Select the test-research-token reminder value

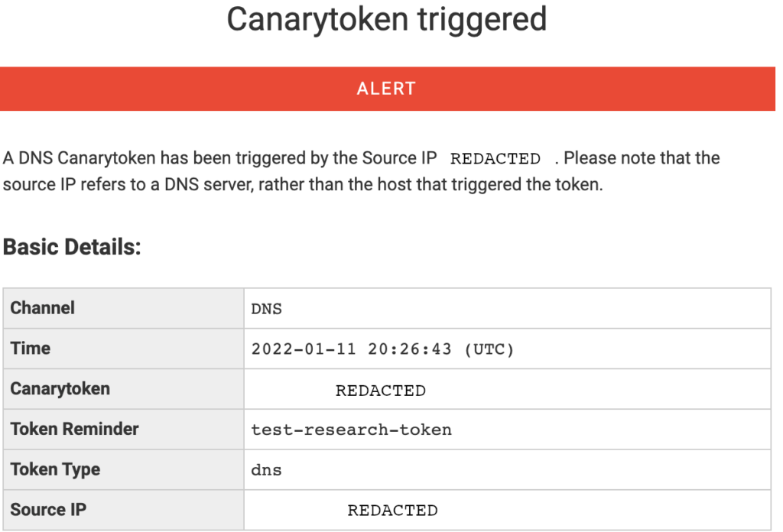pos(352,430)
